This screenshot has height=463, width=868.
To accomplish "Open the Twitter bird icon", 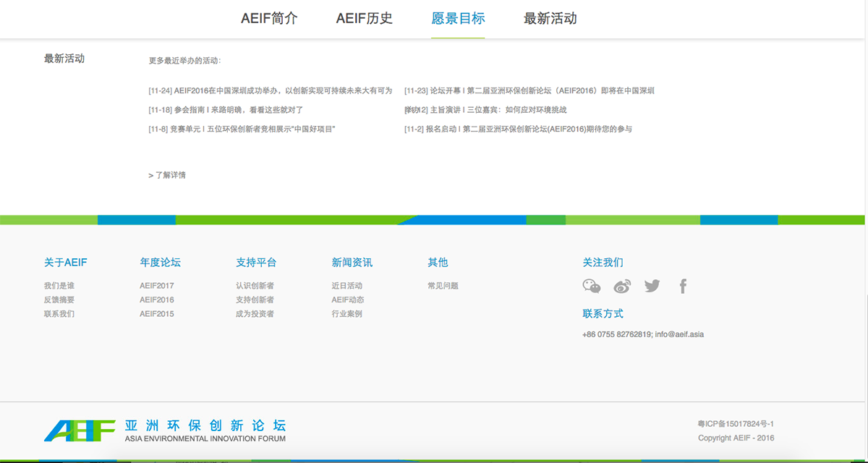I will click(652, 286).
